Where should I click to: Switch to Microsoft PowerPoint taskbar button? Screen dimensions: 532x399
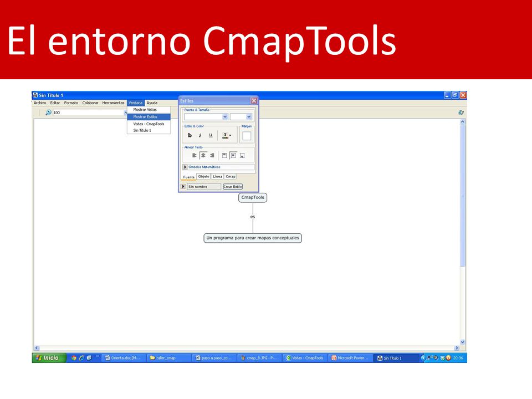(350, 358)
